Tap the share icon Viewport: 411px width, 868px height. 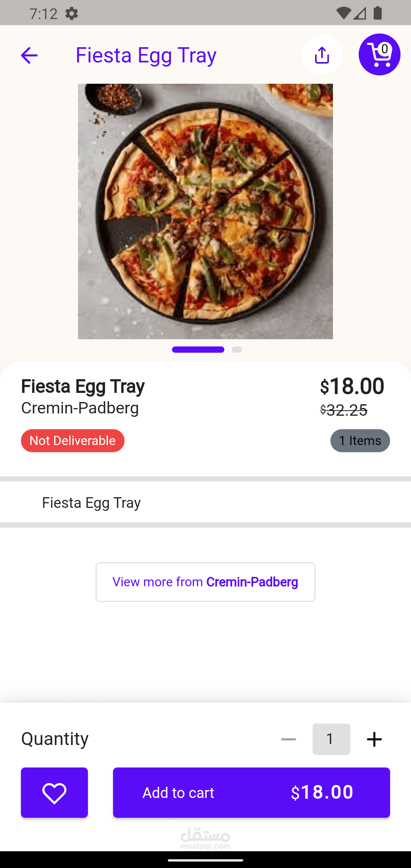(x=322, y=55)
